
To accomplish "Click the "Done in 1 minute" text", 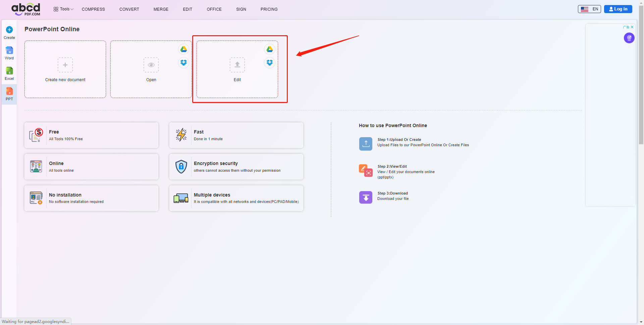I will [208, 139].
